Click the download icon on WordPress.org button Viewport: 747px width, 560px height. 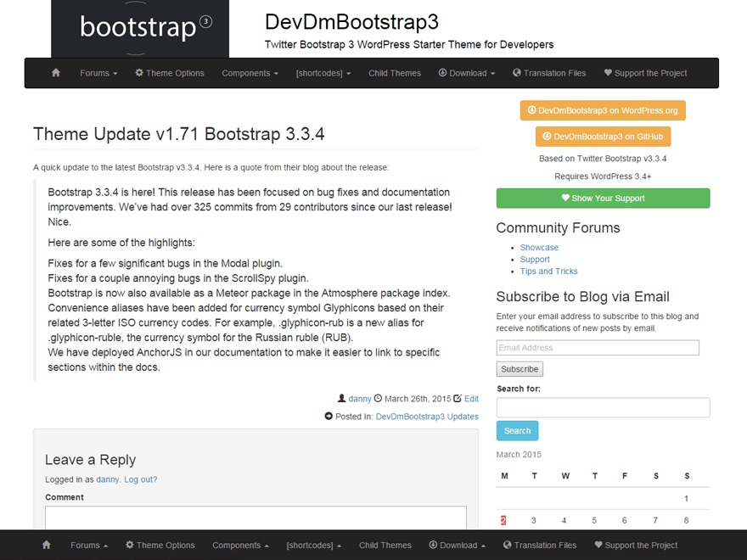click(532, 110)
